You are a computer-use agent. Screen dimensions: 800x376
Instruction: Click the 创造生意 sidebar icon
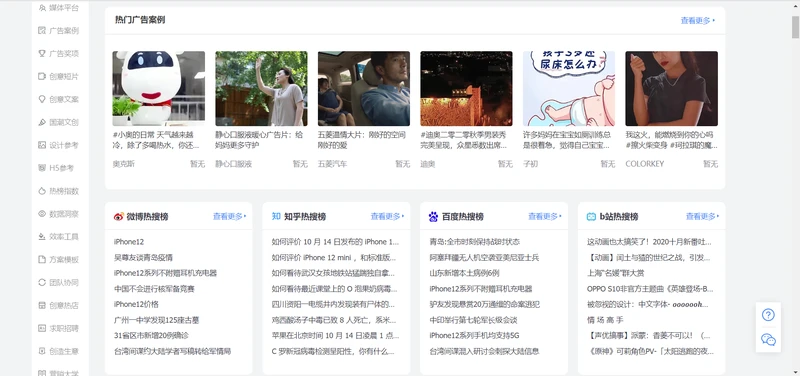[42, 351]
